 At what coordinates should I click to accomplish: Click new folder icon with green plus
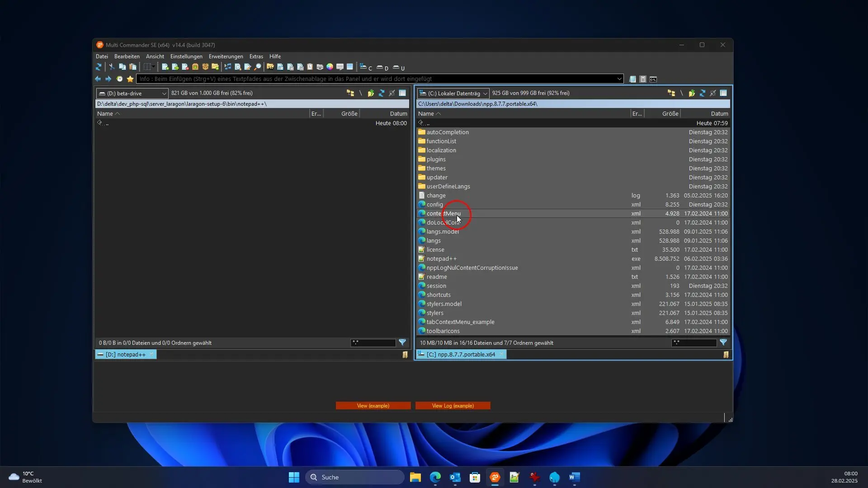215,67
